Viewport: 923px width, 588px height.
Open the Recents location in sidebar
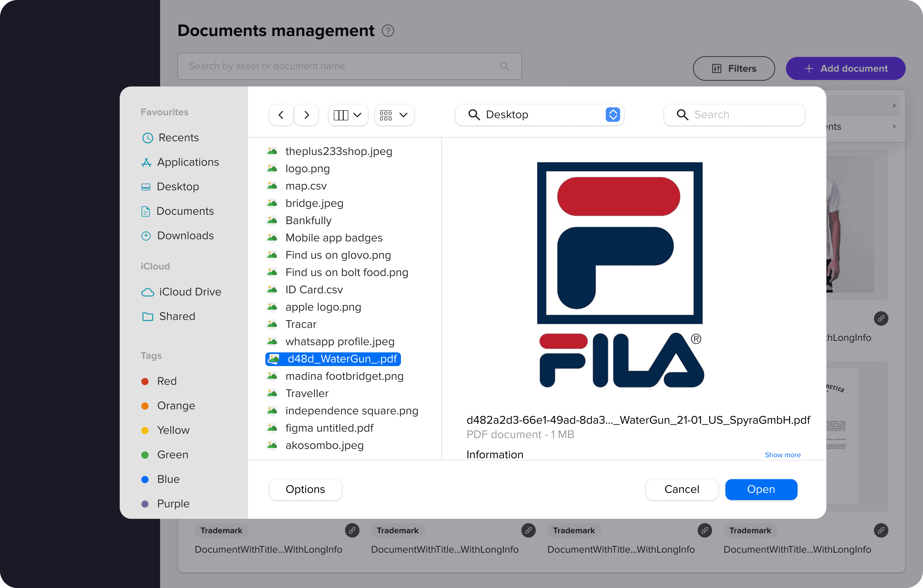(x=178, y=137)
